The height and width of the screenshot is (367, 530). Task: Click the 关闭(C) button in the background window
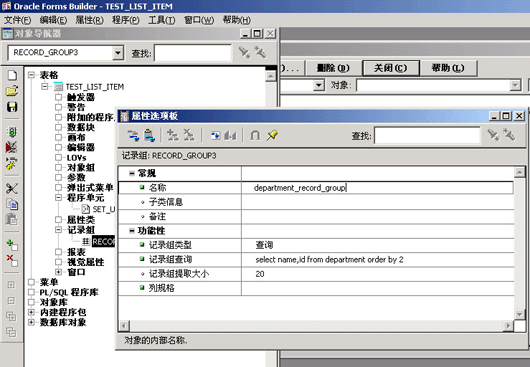click(x=391, y=68)
